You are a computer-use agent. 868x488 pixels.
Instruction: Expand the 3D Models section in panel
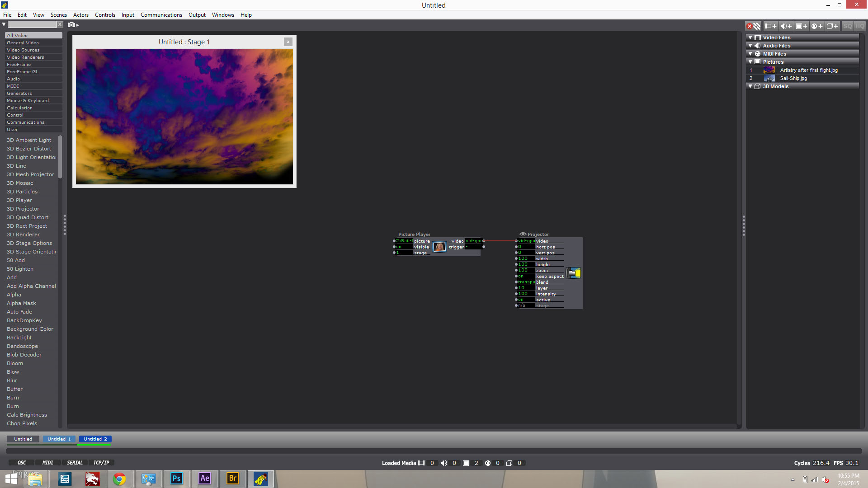click(750, 86)
